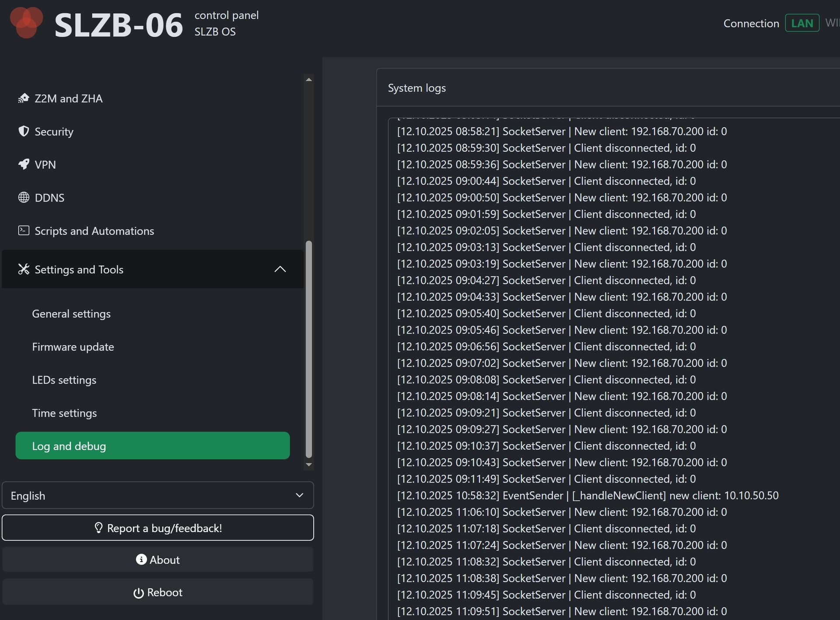Click the Z2M and ZHA house icon
This screenshot has width=840, height=620.
click(x=24, y=98)
